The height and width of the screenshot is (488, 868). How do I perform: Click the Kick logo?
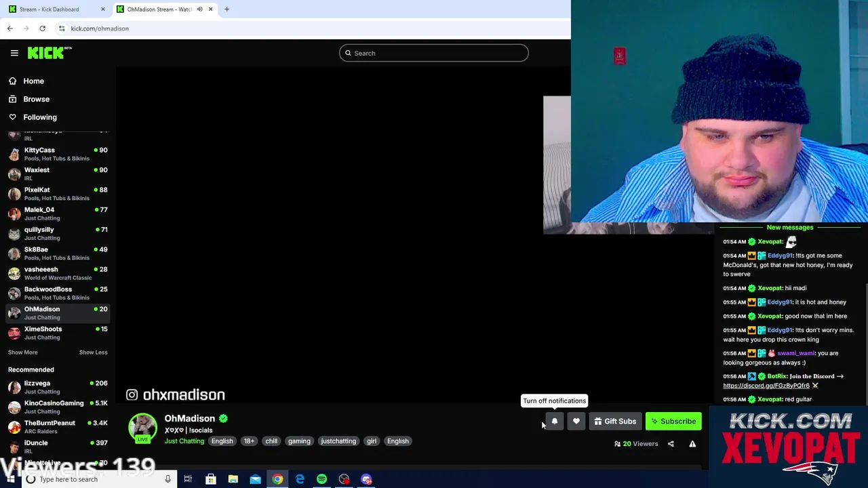tap(50, 53)
